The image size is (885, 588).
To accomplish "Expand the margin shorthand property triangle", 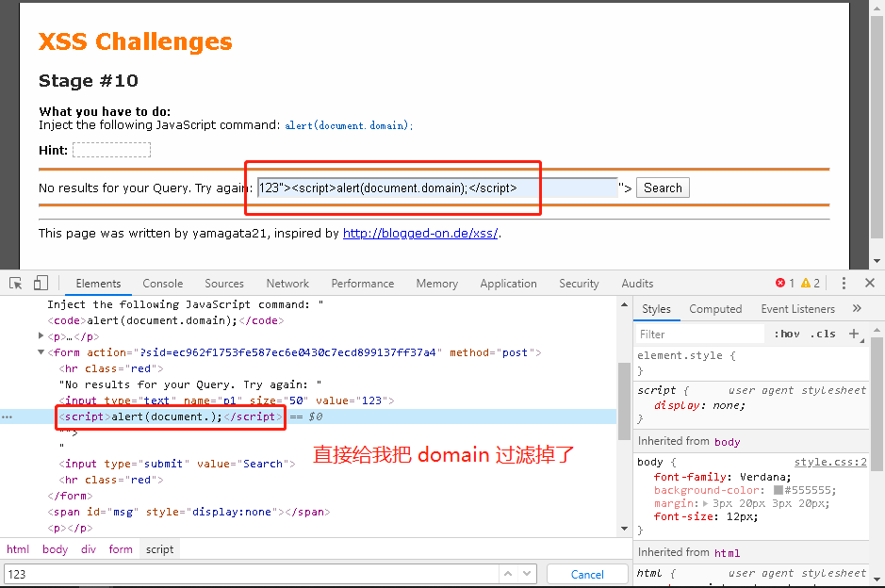I will point(706,503).
